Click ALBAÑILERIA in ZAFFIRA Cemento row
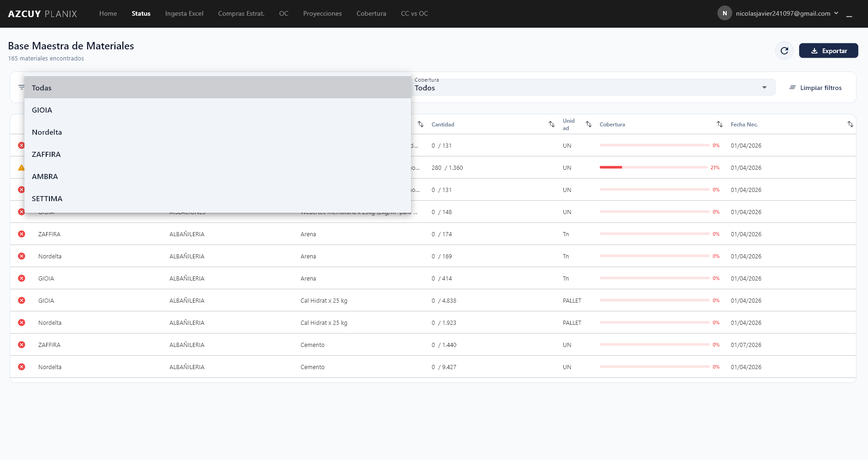The height and width of the screenshot is (460, 868). [187, 345]
